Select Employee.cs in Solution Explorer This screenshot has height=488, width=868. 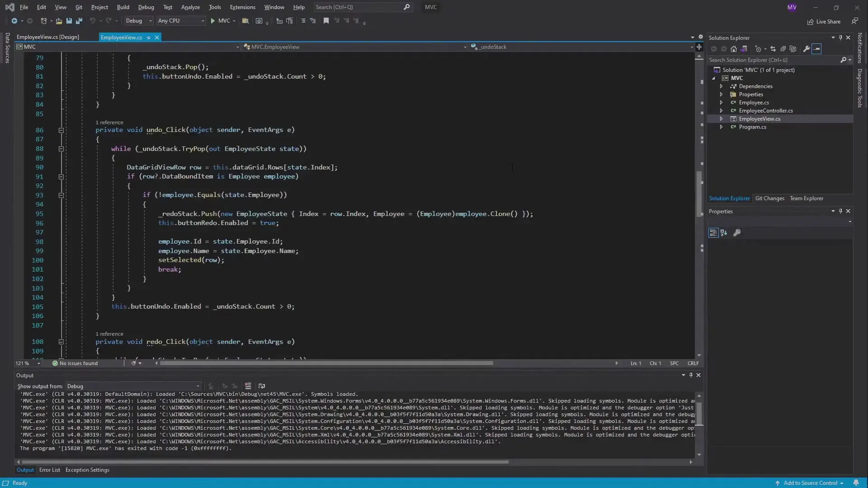tap(754, 103)
